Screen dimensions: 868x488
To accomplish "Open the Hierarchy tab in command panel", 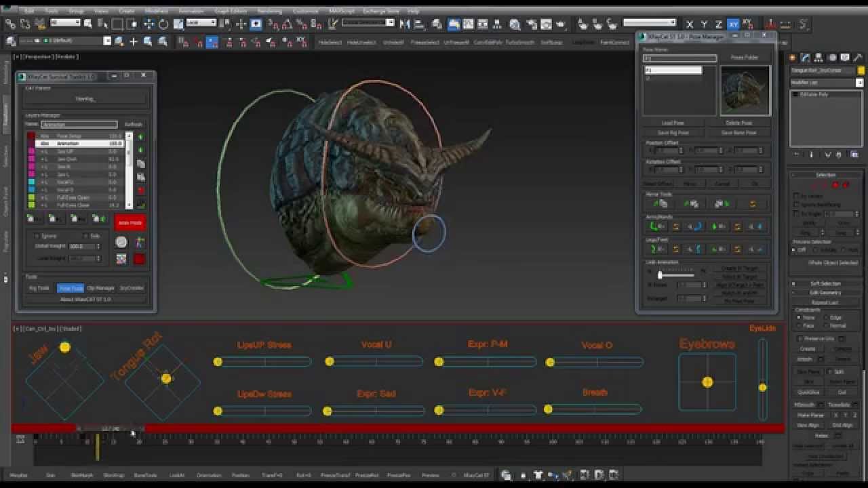I will pyautogui.click(x=817, y=58).
